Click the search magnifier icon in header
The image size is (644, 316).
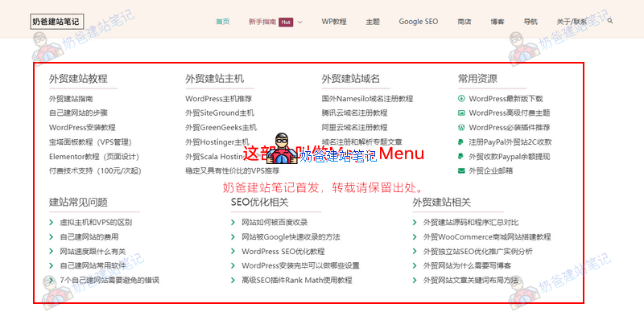[610, 21]
